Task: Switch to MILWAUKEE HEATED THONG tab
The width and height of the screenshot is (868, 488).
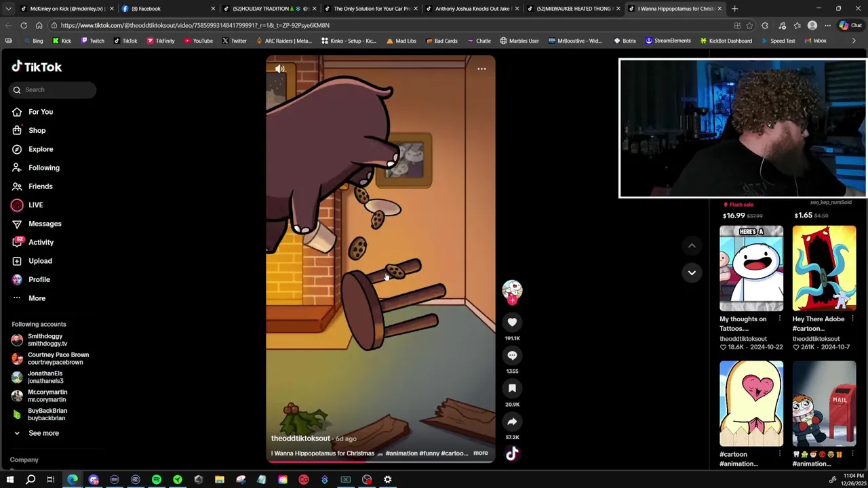Action: [x=574, y=9]
